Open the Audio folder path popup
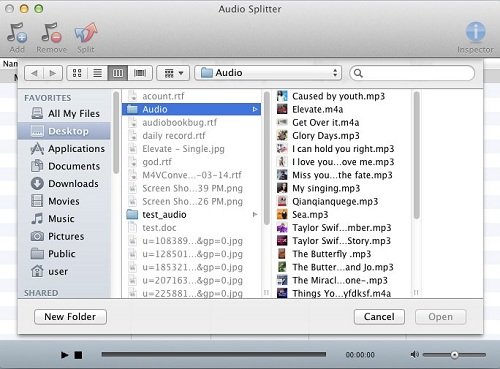This screenshot has height=369, width=500. point(268,73)
